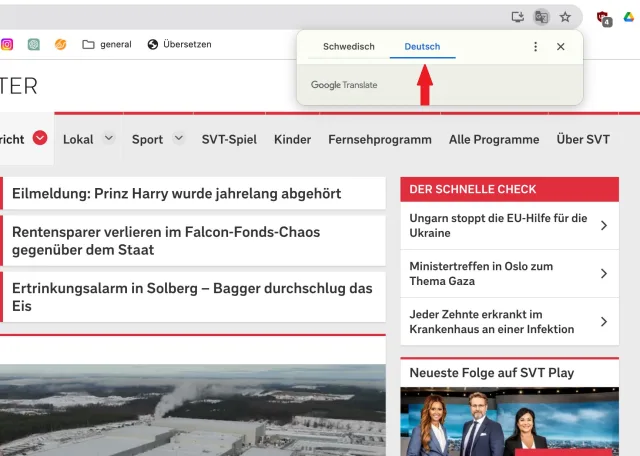Click the Neueste Folge auf SVT Play heading
The image size is (640, 456).
click(x=491, y=373)
